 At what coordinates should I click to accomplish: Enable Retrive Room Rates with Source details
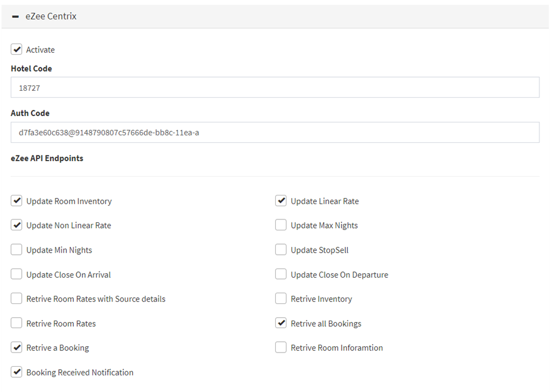pos(17,298)
